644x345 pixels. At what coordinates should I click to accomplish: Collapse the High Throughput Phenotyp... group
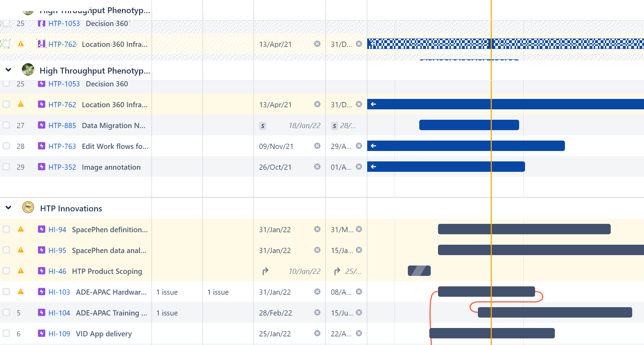click(x=8, y=70)
